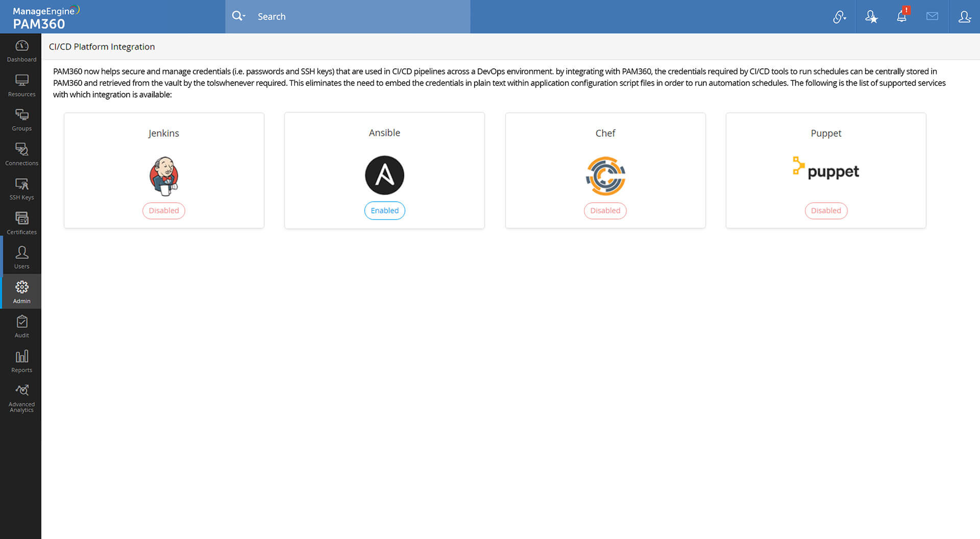The width and height of the screenshot is (980, 539).
Task: Go to Certificates in sidebar
Action: pos(21,223)
